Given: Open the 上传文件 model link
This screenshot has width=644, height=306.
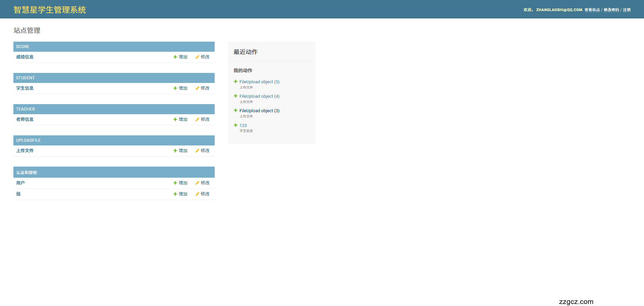Looking at the screenshot, I should pyautogui.click(x=25, y=151).
